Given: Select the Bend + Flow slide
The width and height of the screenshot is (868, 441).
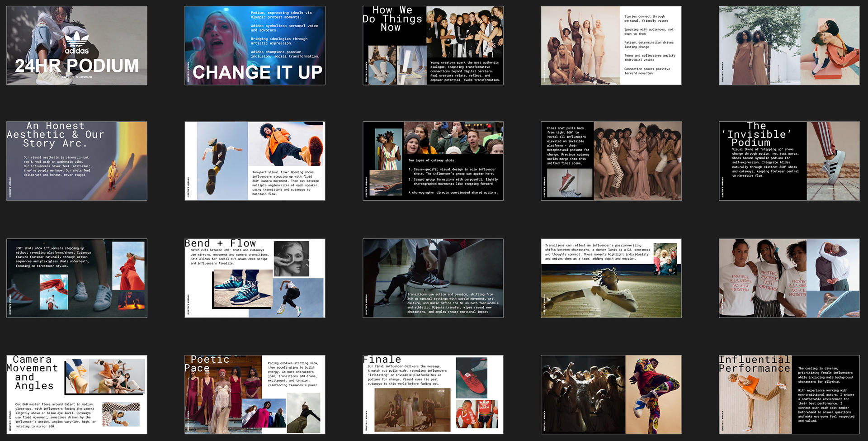Looking at the screenshot, I should [x=255, y=278].
